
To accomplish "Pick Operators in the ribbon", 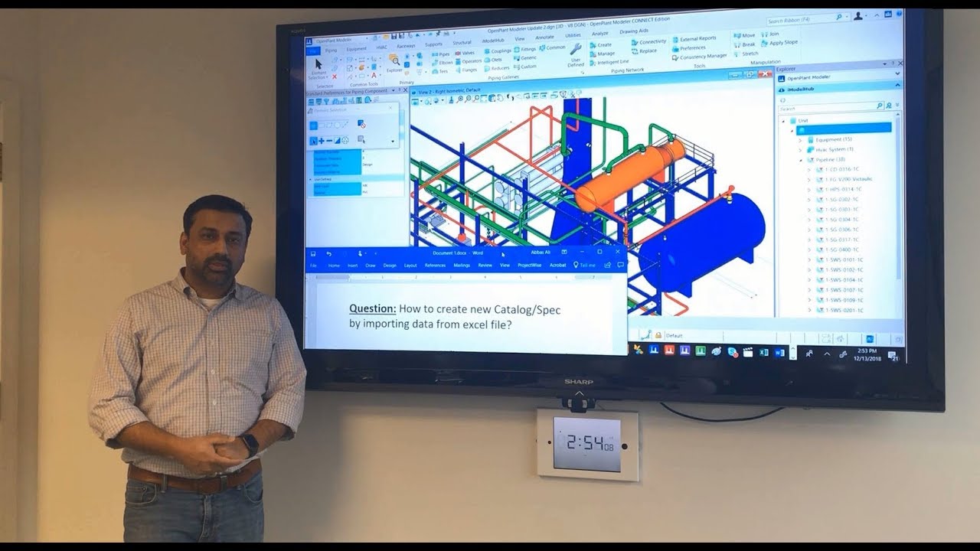I will click(x=468, y=61).
